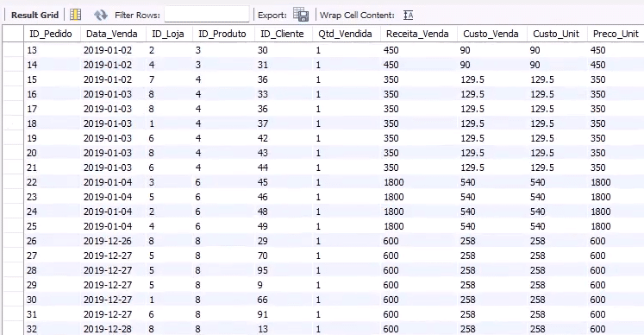Screen dimensions: 644x335
Task: Click ID_Cliente value 66
Action: 262,300
